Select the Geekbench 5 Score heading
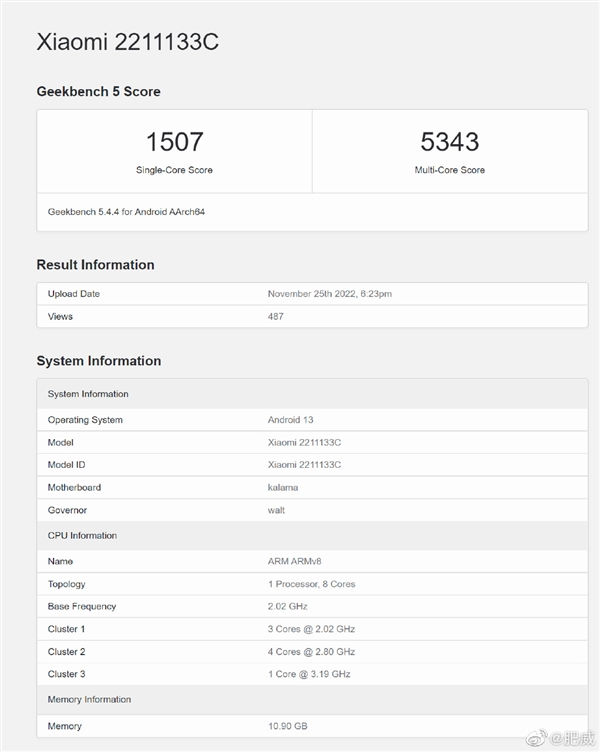 click(x=98, y=91)
